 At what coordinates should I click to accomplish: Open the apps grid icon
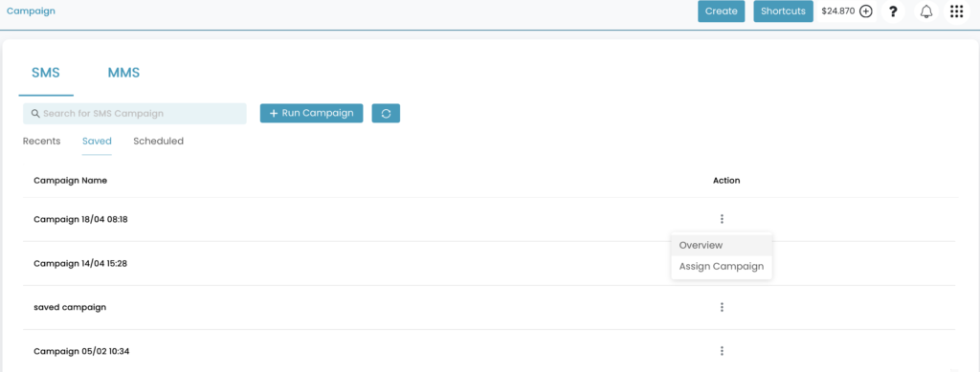coord(956,11)
